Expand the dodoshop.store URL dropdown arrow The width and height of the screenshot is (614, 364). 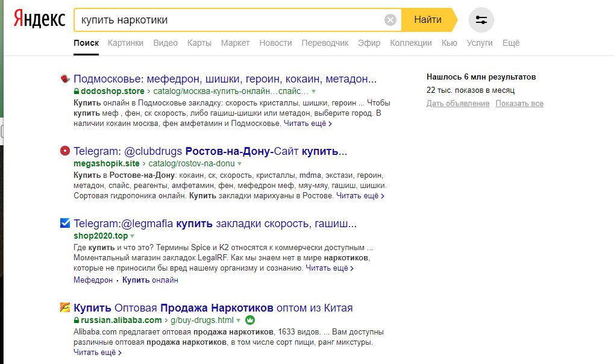pyautogui.click(x=313, y=92)
